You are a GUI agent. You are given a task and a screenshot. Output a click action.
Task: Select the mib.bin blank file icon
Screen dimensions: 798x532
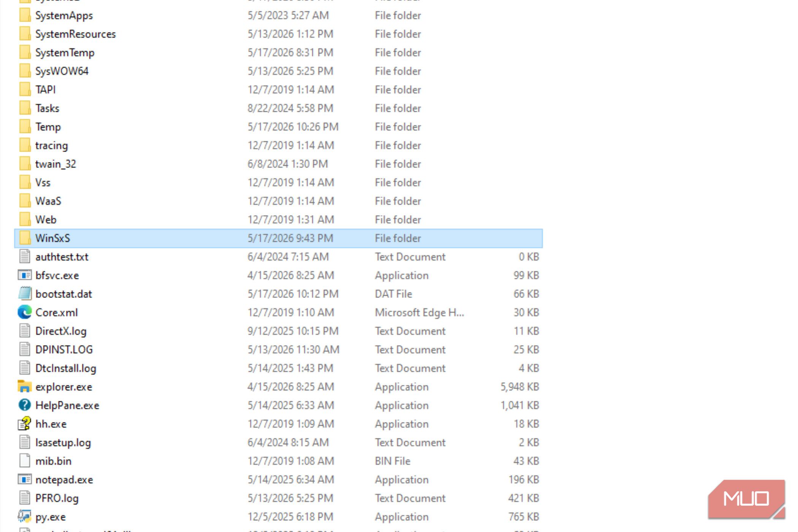(25, 461)
